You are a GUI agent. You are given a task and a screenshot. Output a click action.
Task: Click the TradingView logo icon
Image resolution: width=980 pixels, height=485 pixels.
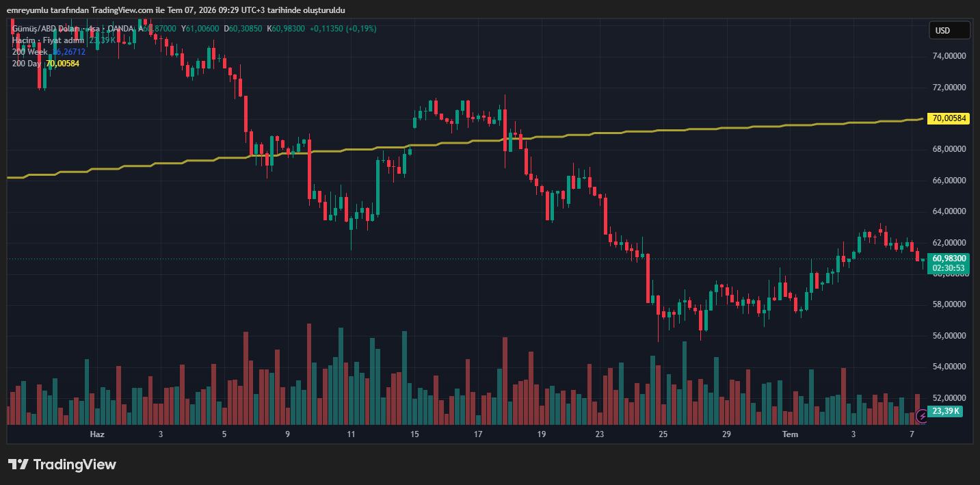pyautogui.click(x=18, y=464)
